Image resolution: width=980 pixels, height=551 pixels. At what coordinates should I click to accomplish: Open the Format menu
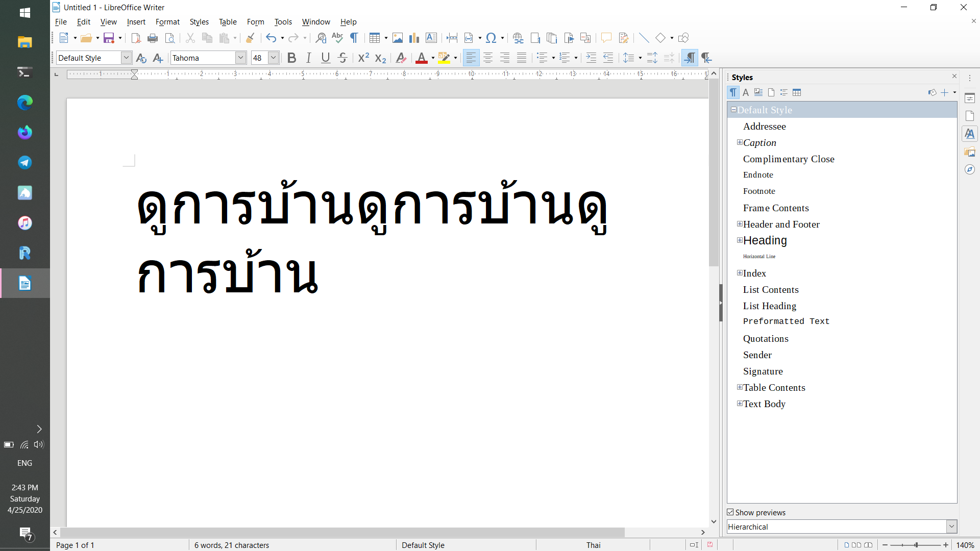pos(167,22)
